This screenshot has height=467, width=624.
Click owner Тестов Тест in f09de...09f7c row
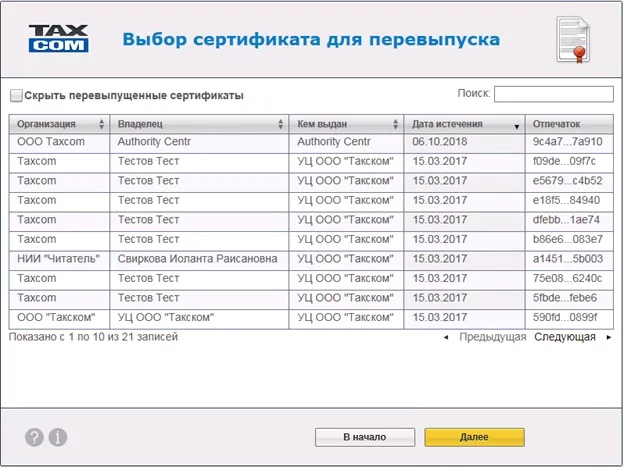click(148, 161)
